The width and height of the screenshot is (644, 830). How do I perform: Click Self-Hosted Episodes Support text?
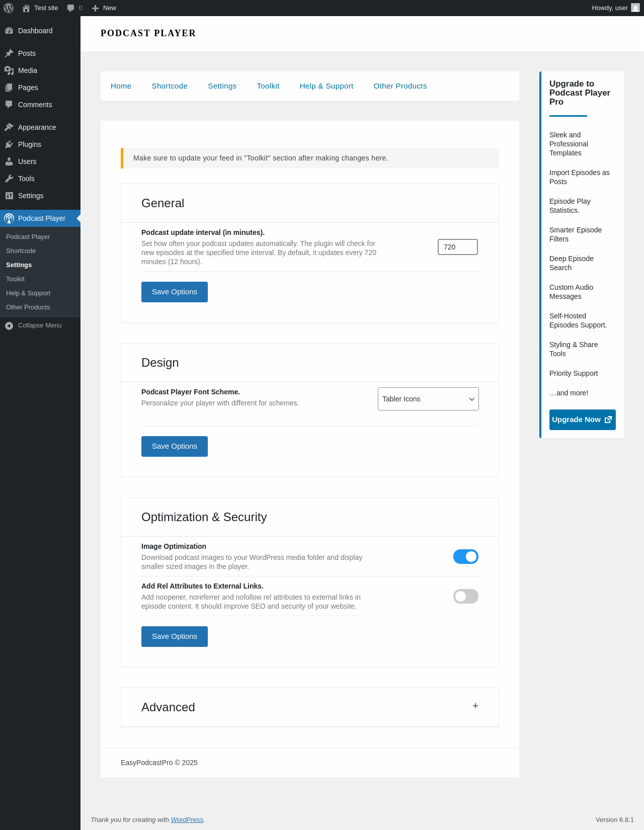point(578,320)
